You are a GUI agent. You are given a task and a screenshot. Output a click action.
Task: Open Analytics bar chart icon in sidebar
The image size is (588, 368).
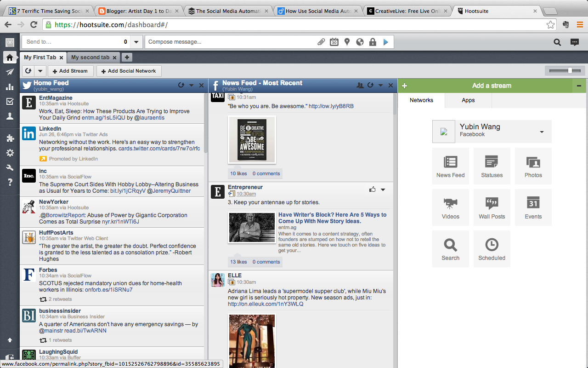tap(10, 87)
